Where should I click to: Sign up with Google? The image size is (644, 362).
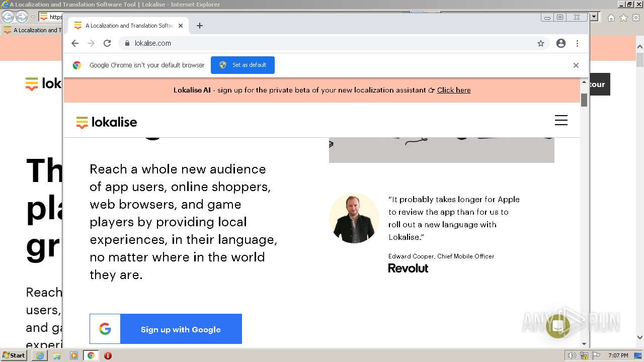pos(166,329)
